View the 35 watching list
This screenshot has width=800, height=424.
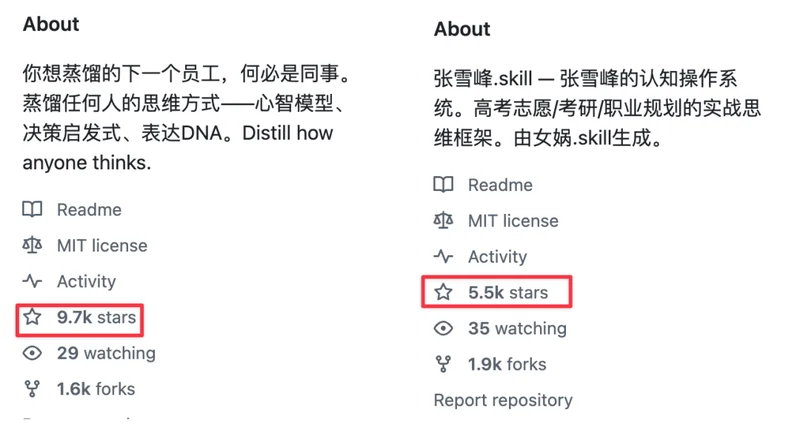pyautogui.click(x=517, y=328)
